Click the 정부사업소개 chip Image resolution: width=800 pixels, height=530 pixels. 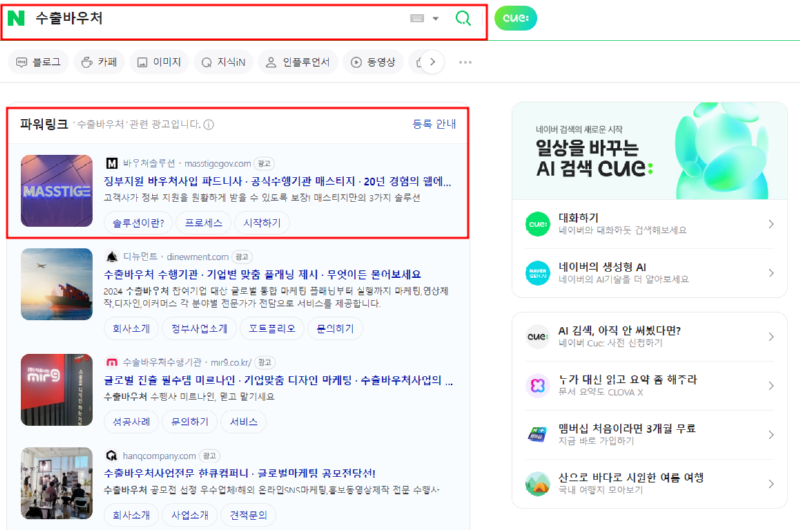tap(199, 329)
